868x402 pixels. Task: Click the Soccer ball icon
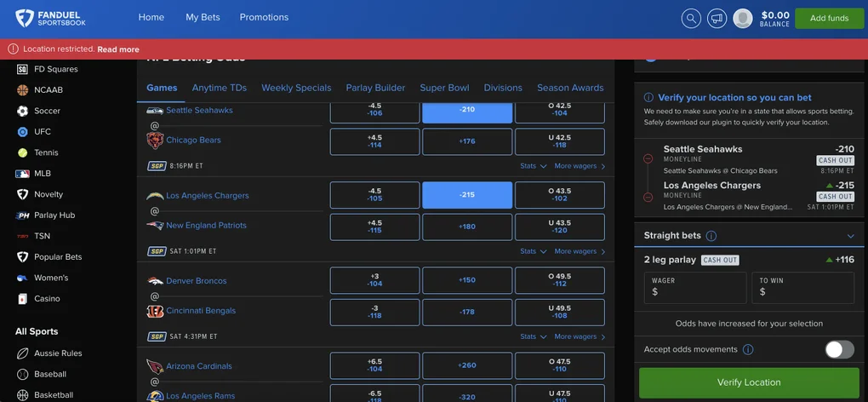pos(22,111)
